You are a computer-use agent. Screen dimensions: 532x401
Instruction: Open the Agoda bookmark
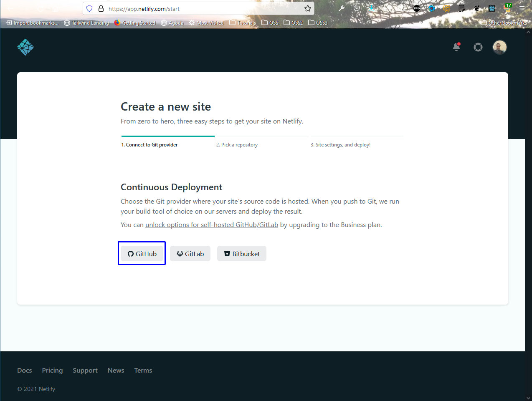172,23
